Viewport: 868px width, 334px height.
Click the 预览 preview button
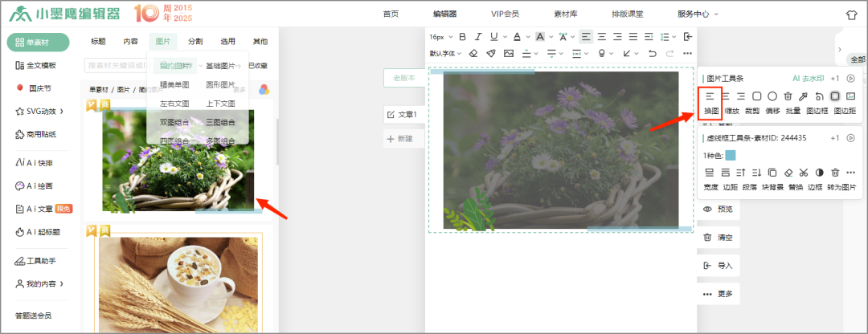coord(718,210)
